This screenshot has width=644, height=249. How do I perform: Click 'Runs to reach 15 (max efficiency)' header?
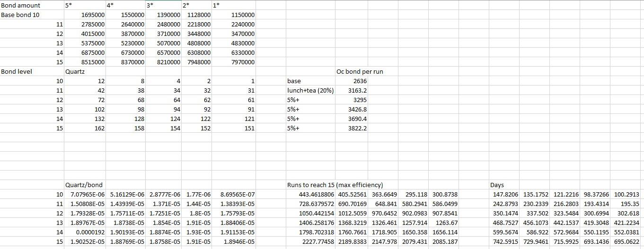click(335, 185)
